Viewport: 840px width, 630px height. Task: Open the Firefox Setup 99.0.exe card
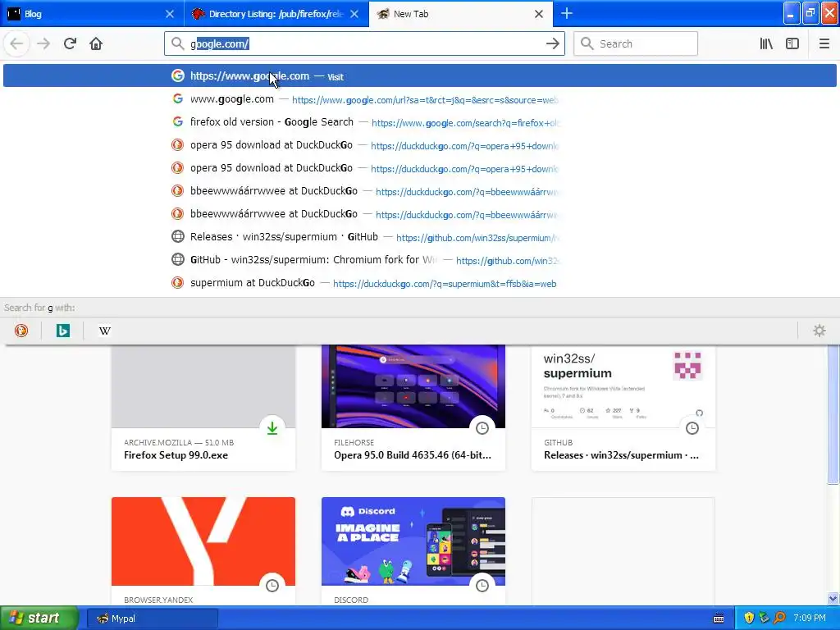(x=203, y=408)
